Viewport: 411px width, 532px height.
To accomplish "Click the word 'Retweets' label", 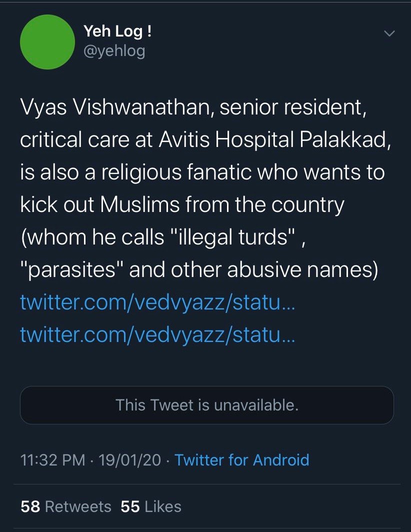I will (x=78, y=506).
